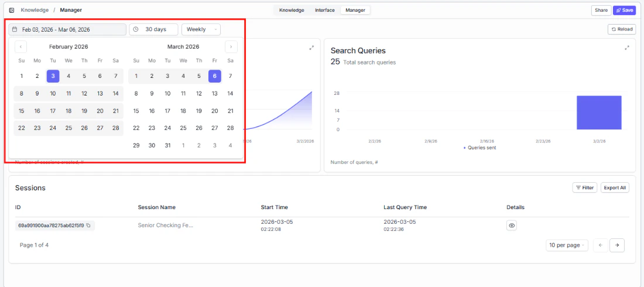The image size is (644, 287).
Task: Click the Share button
Action: [601, 11]
